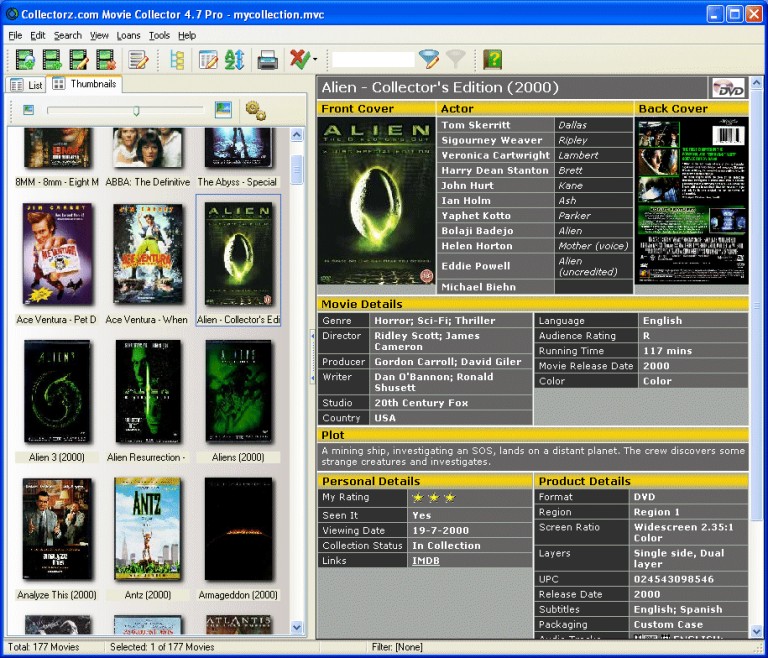The height and width of the screenshot is (658, 768).
Task: Click details panel scroll down arrow
Action: [x=756, y=632]
